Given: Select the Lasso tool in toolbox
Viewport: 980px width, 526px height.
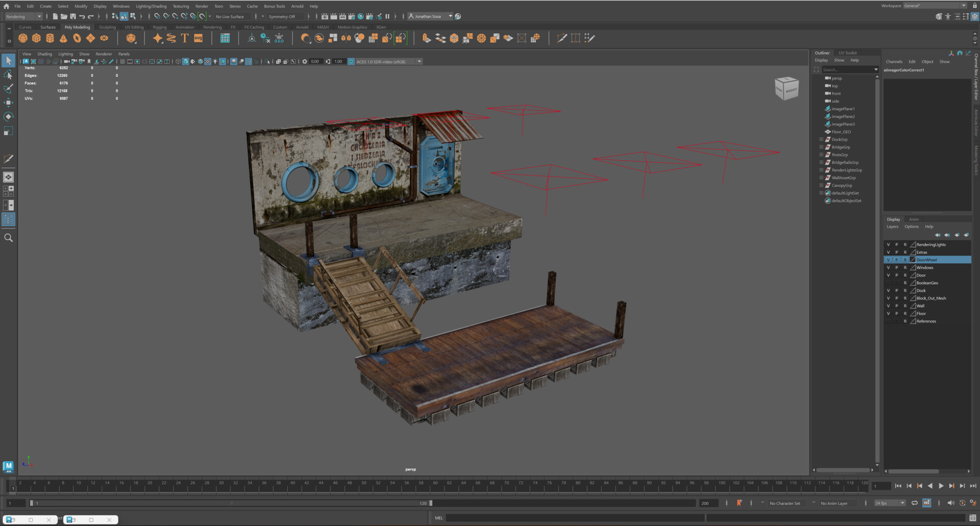Looking at the screenshot, I should 8,75.
